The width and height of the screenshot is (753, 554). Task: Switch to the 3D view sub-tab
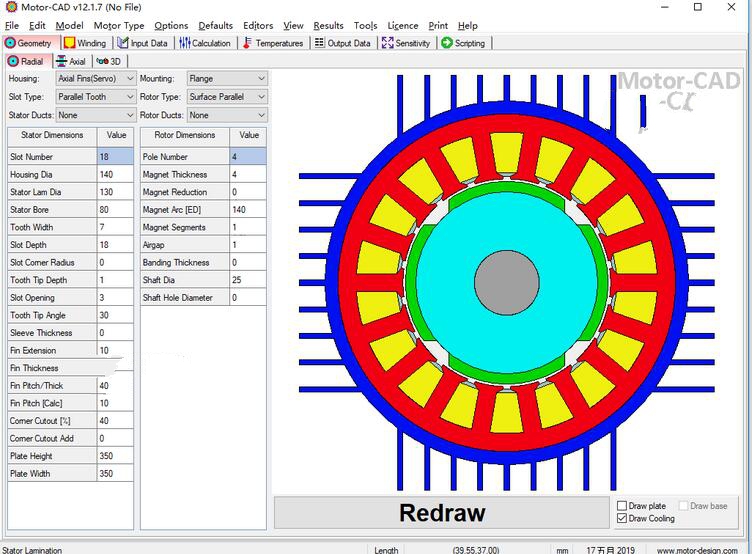[109, 61]
